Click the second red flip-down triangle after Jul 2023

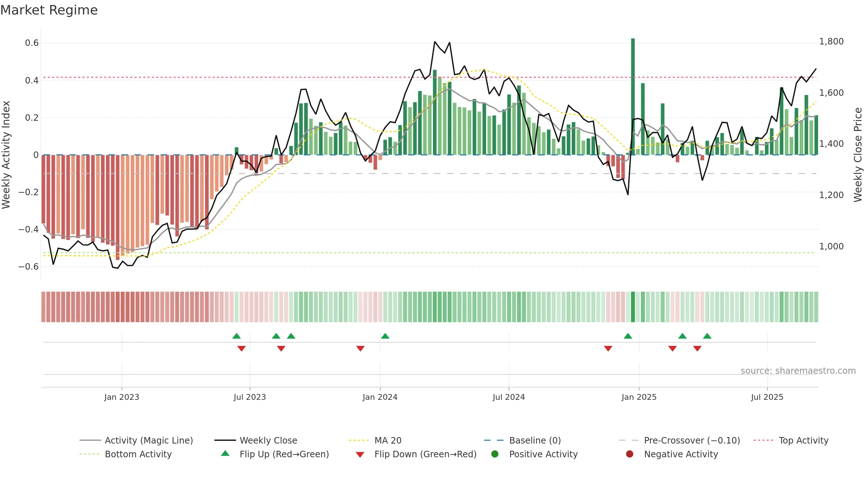click(x=281, y=348)
